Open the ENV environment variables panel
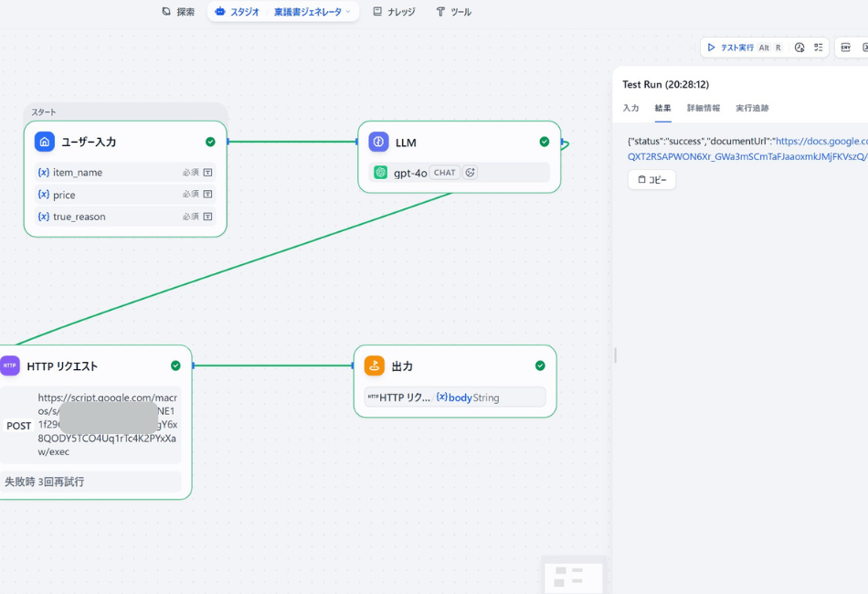This screenshot has width=868, height=594. (x=847, y=48)
